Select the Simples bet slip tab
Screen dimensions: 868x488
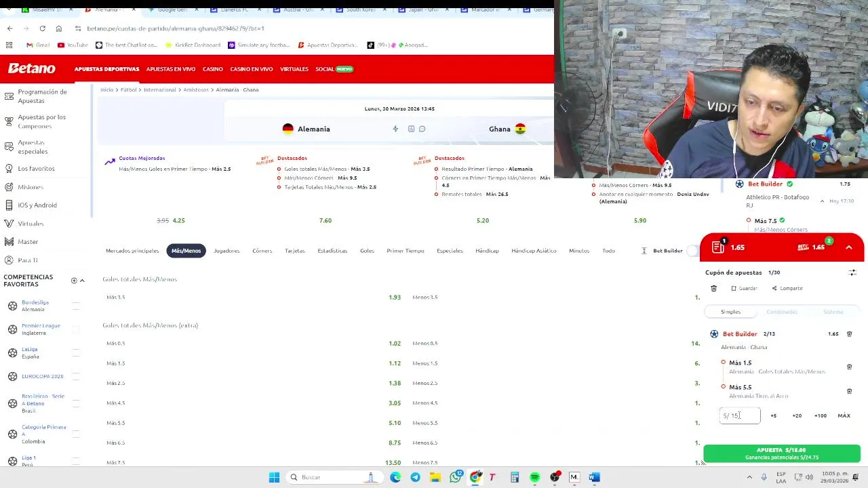click(x=730, y=312)
